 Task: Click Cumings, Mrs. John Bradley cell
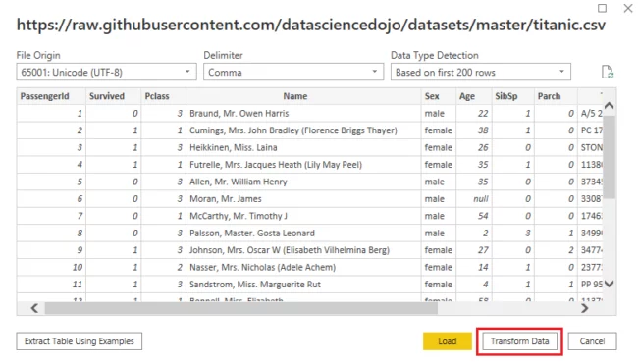click(303, 130)
